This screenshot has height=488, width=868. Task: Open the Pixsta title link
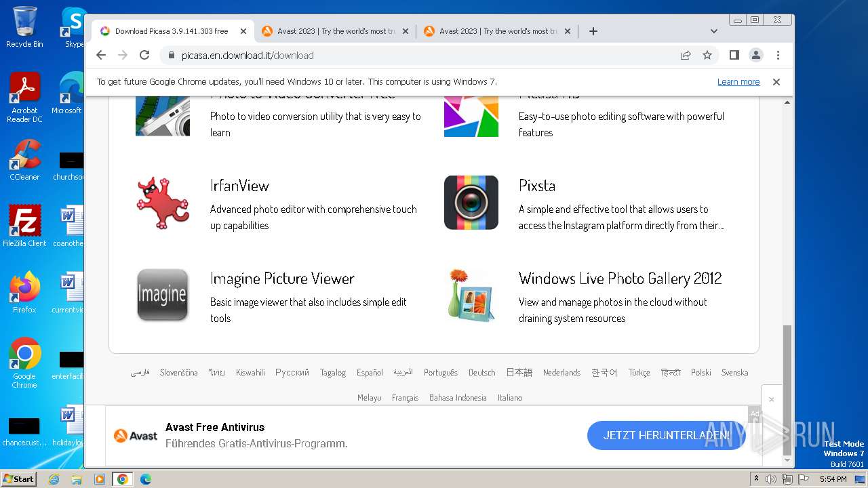click(x=537, y=186)
